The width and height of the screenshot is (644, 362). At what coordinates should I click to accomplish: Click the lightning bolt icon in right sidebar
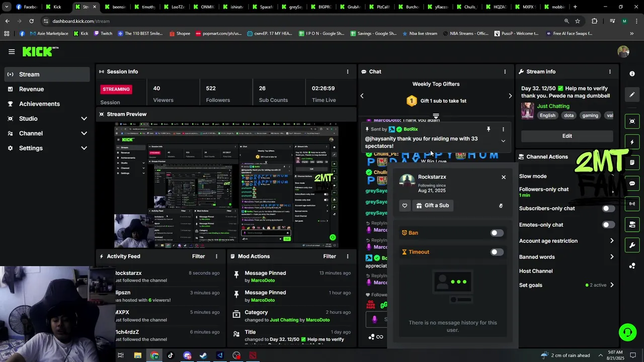click(632, 142)
